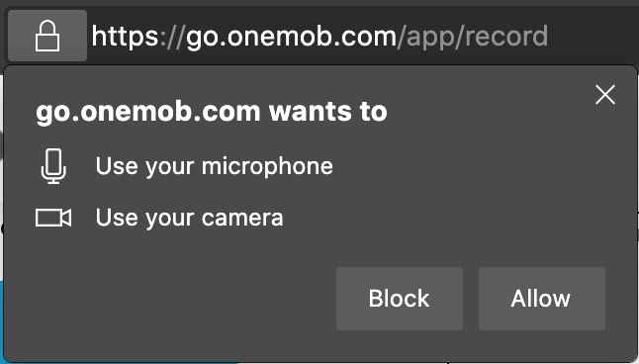
Task: Click the video camera icon
Action: point(53,218)
